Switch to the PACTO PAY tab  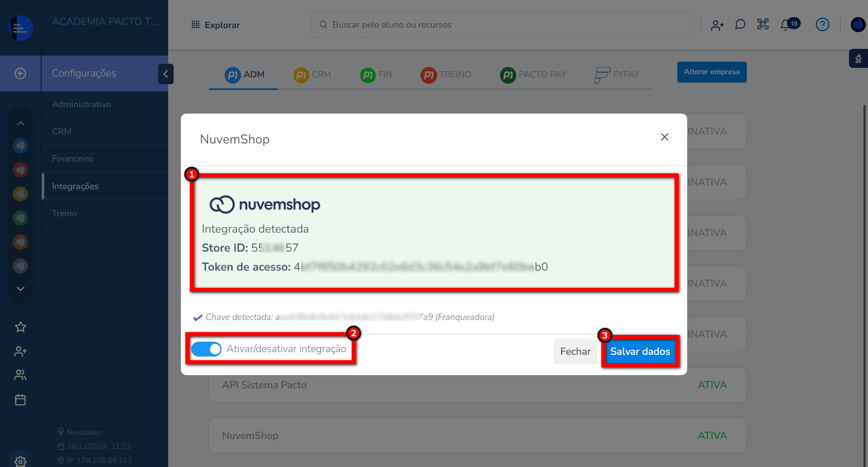point(533,74)
